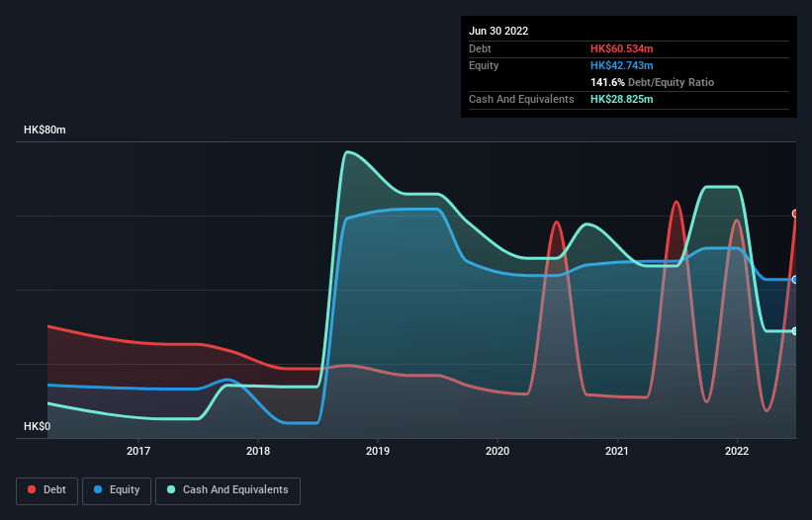This screenshot has width=812, height=520.
Task: Click the red Debt endpoint marker
Action: coord(795,214)
